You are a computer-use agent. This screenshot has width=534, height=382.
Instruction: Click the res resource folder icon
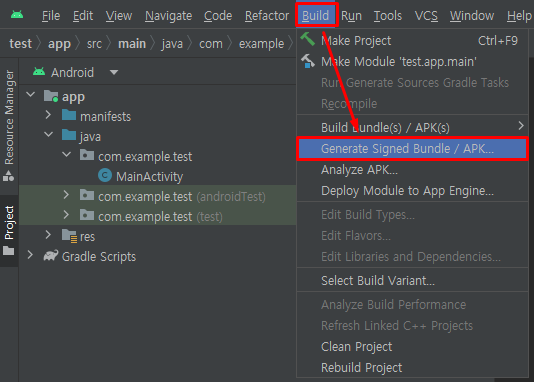coord(70,236)
